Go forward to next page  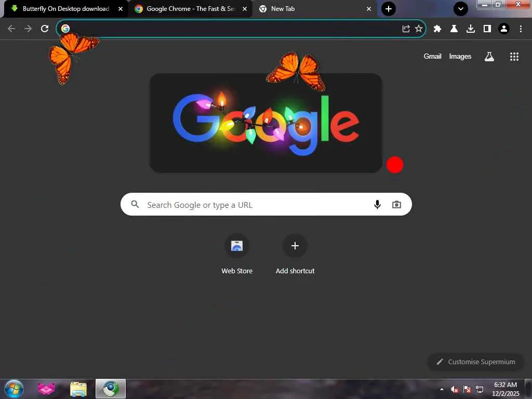(x=28, y=29)
